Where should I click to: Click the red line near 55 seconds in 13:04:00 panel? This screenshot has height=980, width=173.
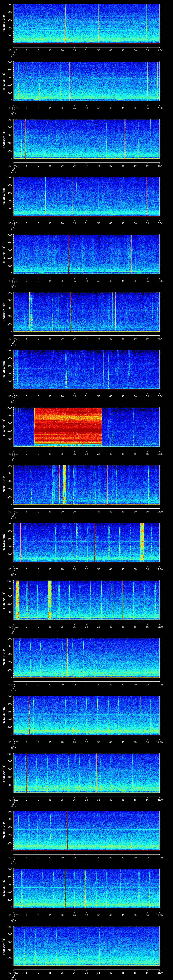(147, 196)
